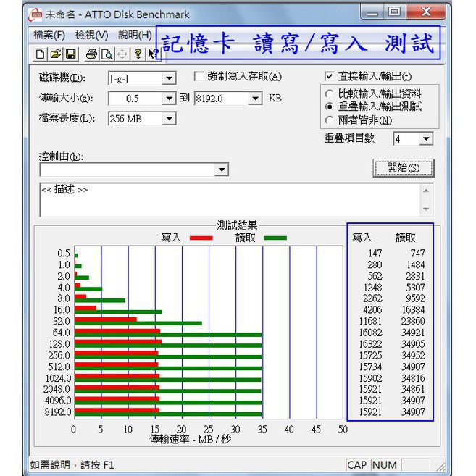Uncheck the 直接輸入/輸出 checkbox
The height and width of the screenshot is (476, 476).
(x=329, y=76)
